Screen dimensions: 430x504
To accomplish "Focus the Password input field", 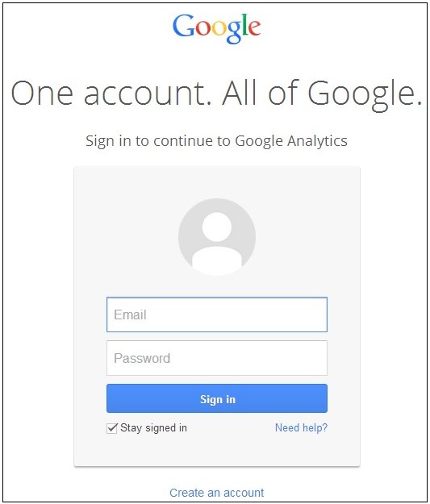I will click(217, 358).
